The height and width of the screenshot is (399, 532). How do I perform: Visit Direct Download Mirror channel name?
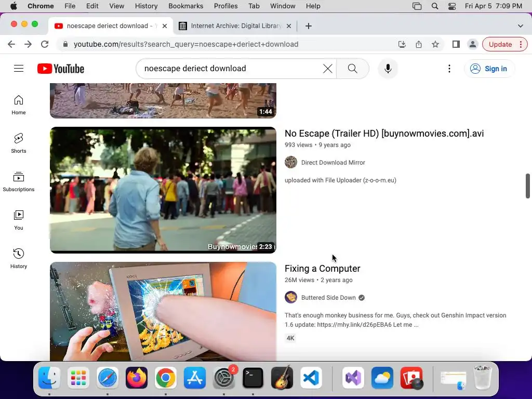[333, 163]
